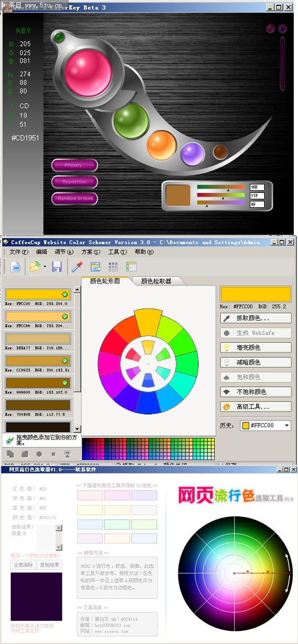Click the grid palette toolbar icon
This screenshot has width=298, height=644.
point(113,267)
